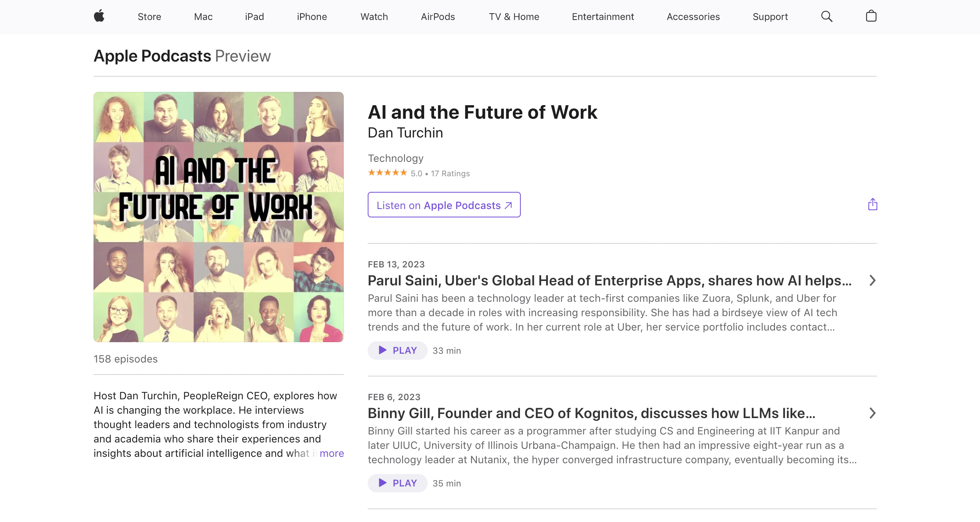
Task: Expand the Parul Saini episode details
Action: (x=872, y=281)
